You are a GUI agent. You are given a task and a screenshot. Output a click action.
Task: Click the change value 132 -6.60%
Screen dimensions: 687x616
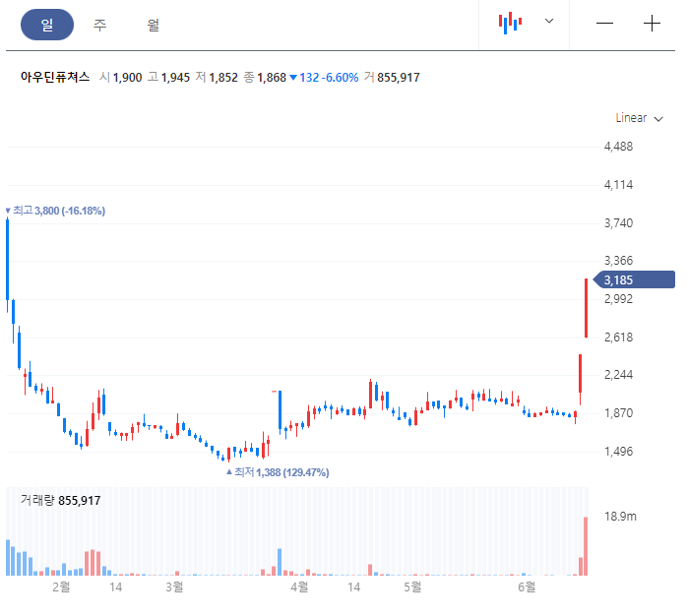pyautogui.click(x=324, y=78)
